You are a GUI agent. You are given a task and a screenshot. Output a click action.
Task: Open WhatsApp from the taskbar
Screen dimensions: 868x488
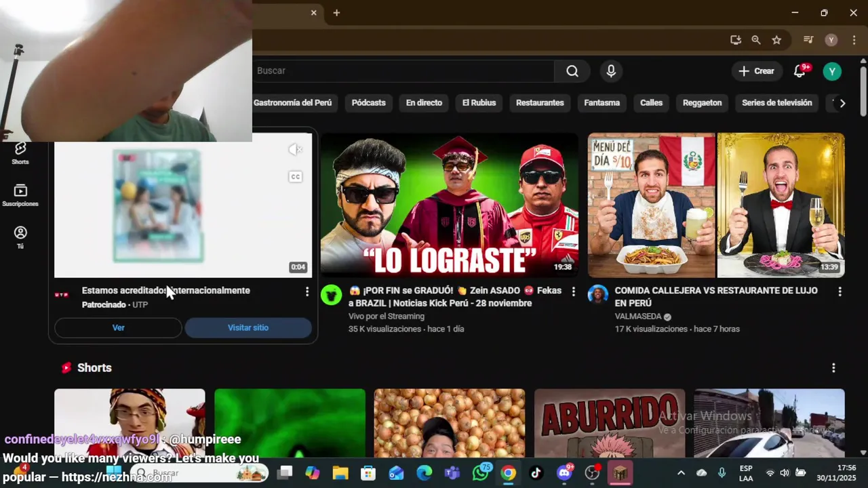click(481, 473)
